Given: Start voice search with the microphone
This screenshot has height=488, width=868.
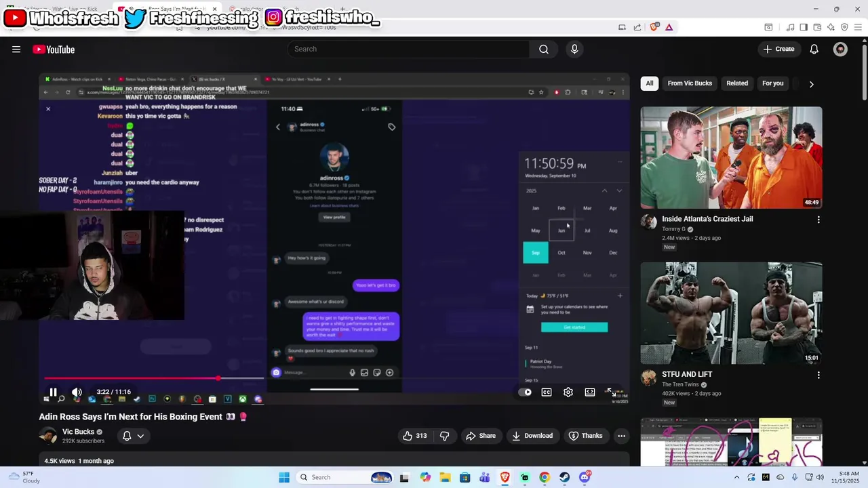Looking at the screenshot, I should click(x=574, y=49).
